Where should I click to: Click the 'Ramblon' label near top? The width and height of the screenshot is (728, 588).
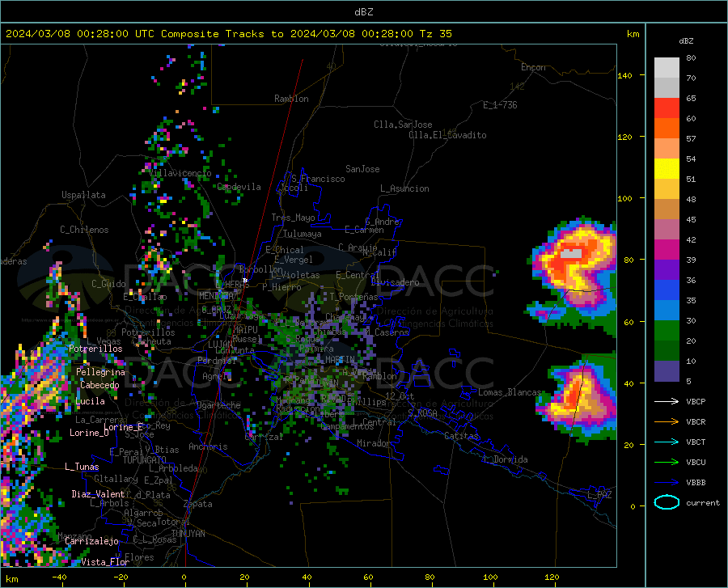[x=291, y=99]
